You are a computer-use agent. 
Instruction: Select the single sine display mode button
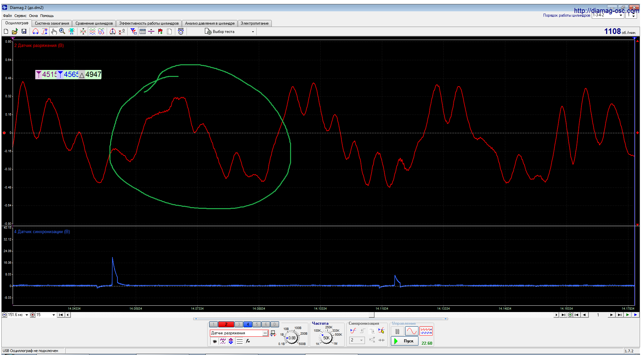[x=411, y=331]
